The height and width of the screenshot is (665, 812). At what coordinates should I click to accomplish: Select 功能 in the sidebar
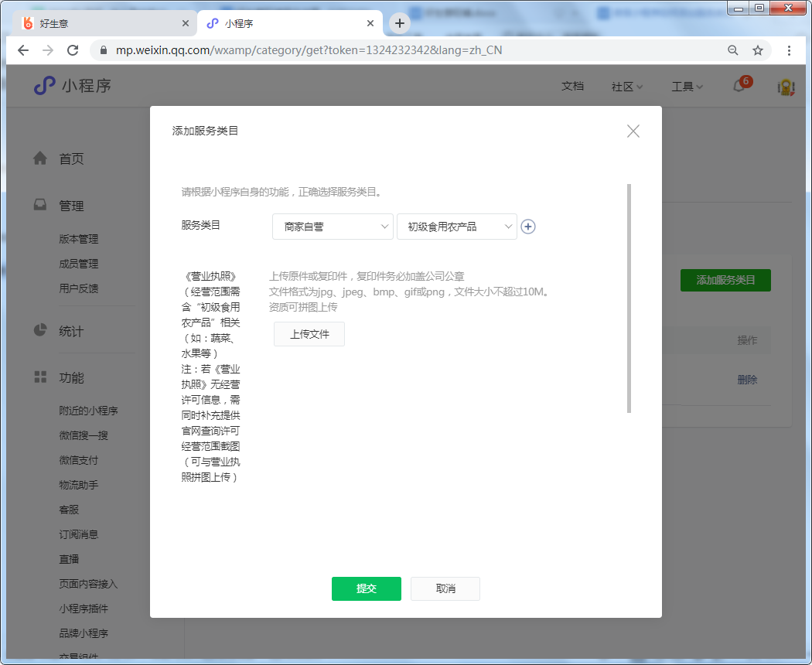click(71, 378)
